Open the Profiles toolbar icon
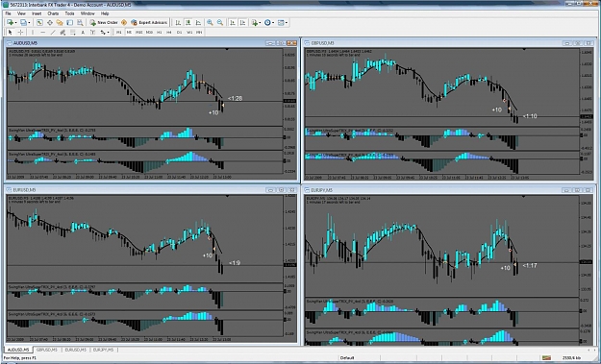Image resolution: width=601 pixels, height=364 pixels. (23, 23)
